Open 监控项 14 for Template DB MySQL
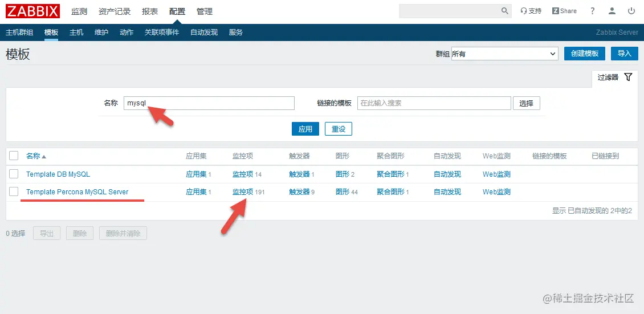Screen dimensions: 644x314 point(243,174)
